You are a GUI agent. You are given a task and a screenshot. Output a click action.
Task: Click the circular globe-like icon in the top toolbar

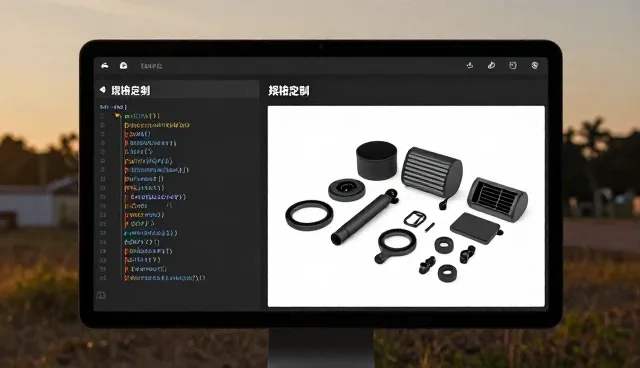coord(535,65)
